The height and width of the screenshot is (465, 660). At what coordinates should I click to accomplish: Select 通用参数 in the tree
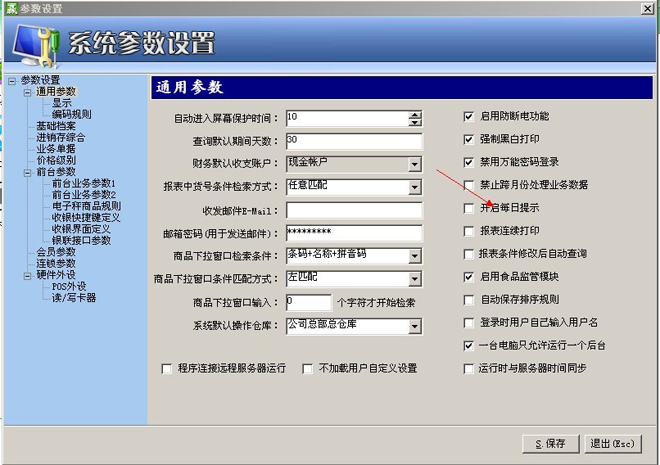coord(56,91)
